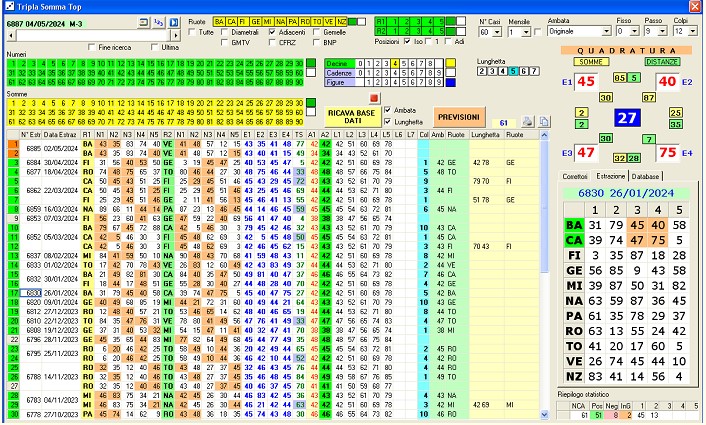Click the copy pages icon beside printer

(544, 121)
